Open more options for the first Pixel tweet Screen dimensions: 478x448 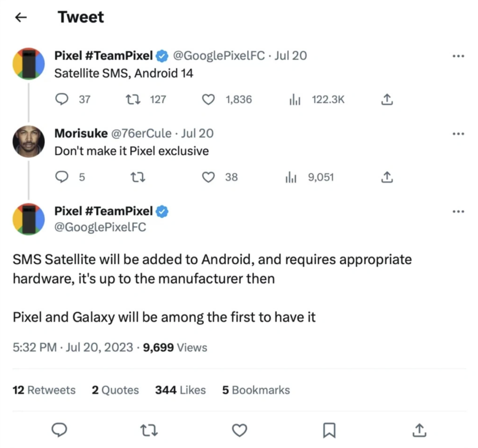[x=458, y=56]
